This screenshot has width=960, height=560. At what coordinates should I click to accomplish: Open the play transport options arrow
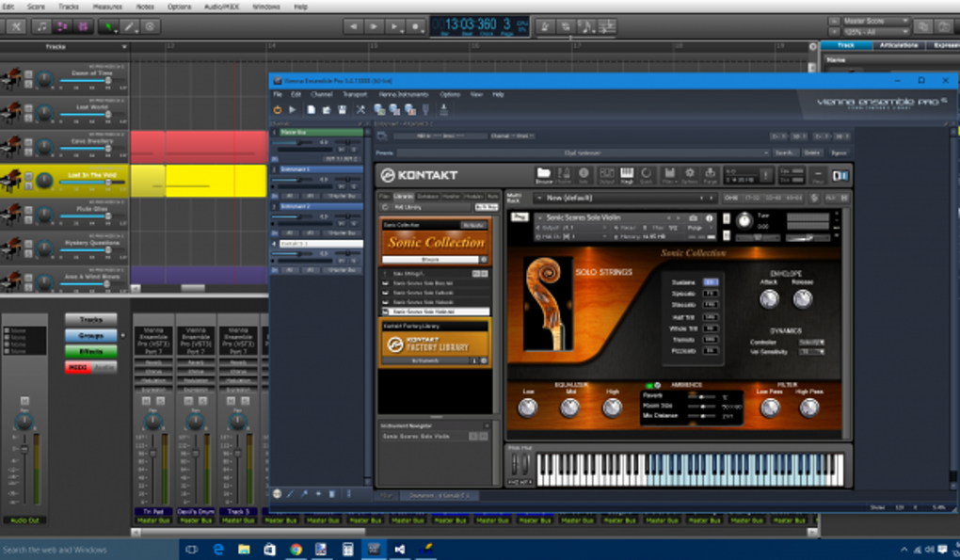(401, 29)
